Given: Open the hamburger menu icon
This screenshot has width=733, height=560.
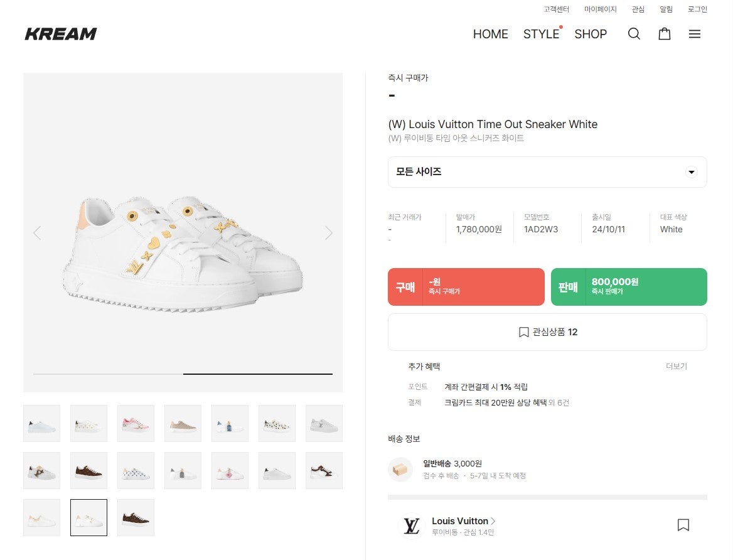Looking at the screenshot, I should click(694, 34).
